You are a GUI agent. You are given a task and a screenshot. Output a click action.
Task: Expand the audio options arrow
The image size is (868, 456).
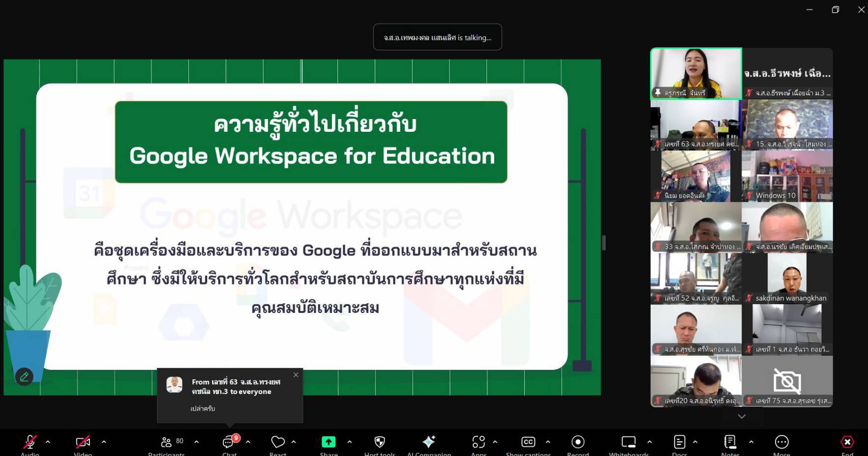click(x=48, y=442)
